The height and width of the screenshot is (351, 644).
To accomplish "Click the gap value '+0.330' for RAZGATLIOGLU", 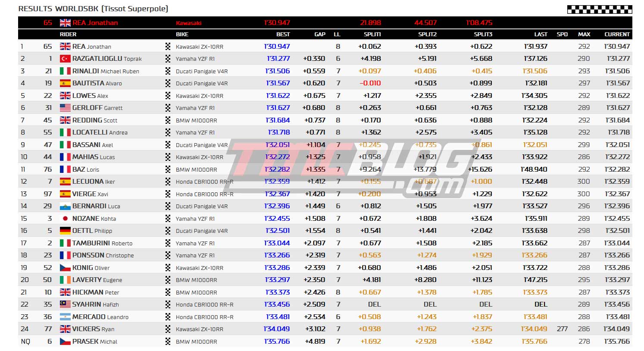I will click(x=314, y=59).
